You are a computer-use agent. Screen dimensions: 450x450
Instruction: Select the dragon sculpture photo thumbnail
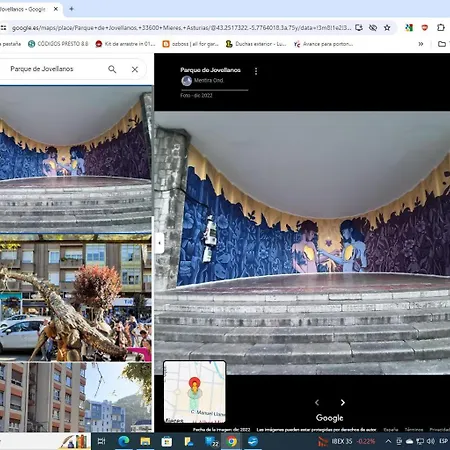click(x=76, y=298)
